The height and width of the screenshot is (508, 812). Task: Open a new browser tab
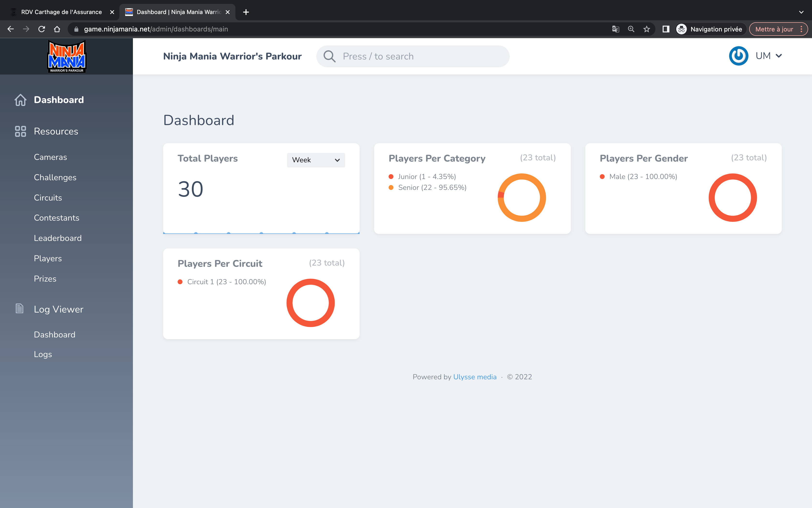point(246,12)
